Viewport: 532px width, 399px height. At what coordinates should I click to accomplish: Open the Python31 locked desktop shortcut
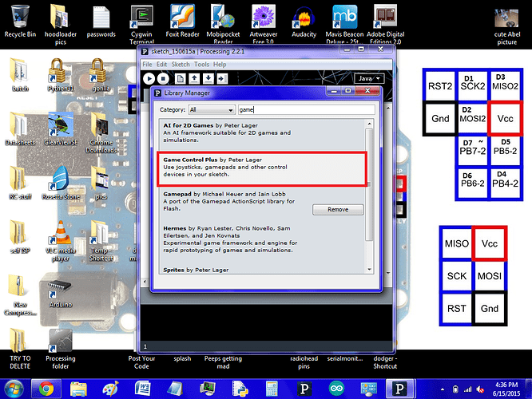[x=61, y=75]
